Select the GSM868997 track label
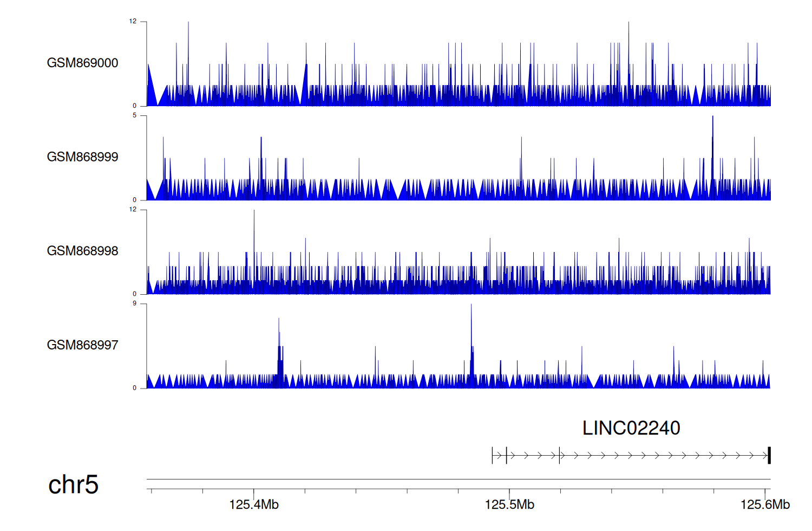The image size is (812, 531). point(82,345)
